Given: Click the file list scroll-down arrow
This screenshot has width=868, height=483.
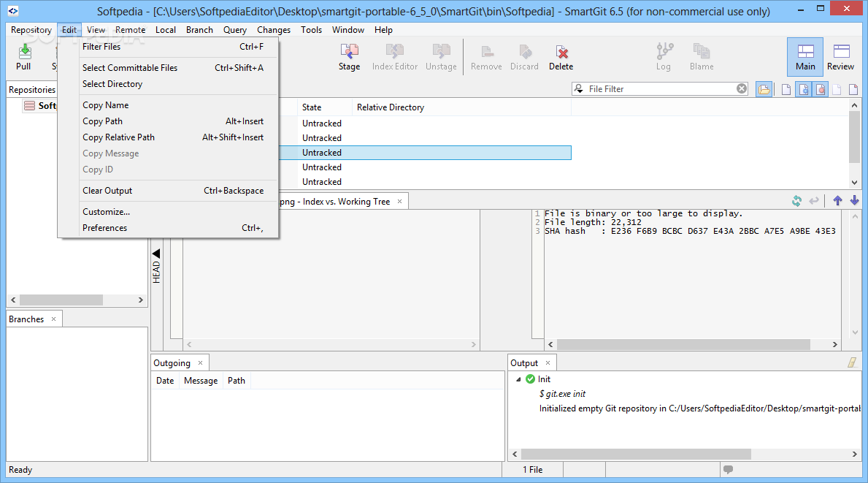Looking at the screenshot, I should pos(854,182).
